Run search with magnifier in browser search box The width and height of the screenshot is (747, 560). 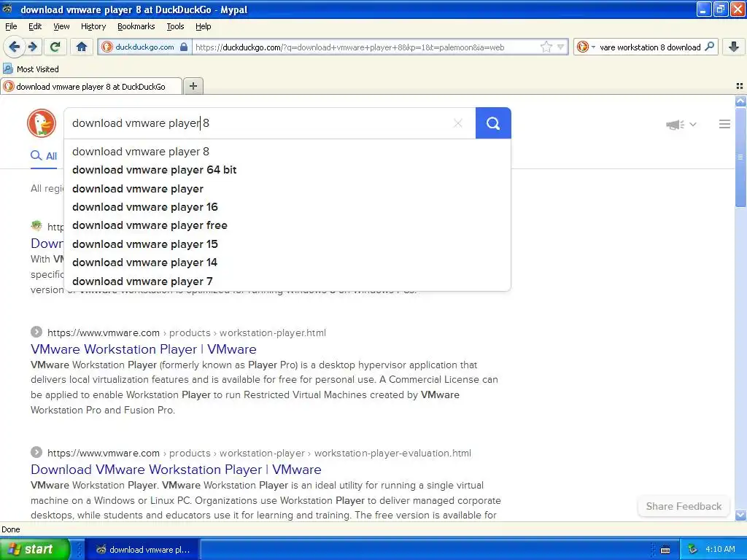click(x=709, y=47)
